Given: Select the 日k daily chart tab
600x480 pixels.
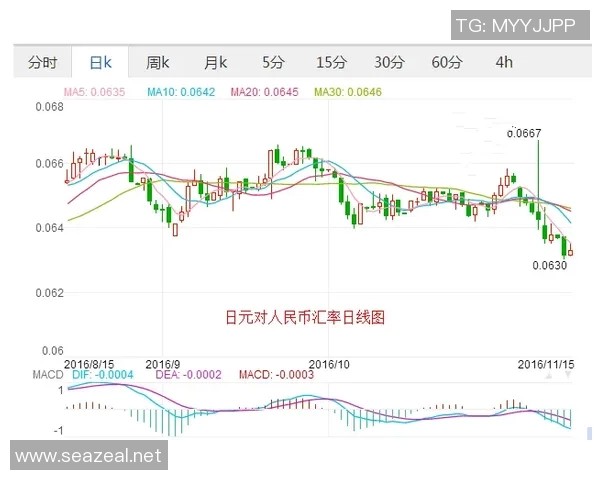Looking at the screenshot, I should pos(101,63).
